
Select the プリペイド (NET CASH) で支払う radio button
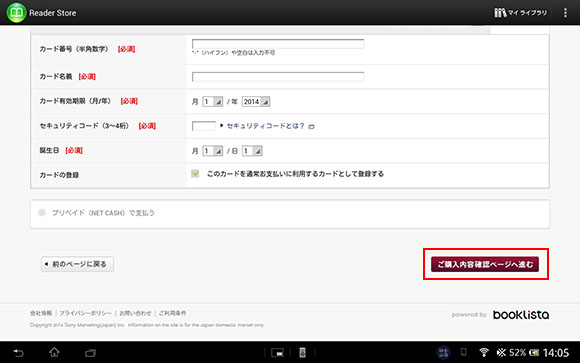pos(42,212)
